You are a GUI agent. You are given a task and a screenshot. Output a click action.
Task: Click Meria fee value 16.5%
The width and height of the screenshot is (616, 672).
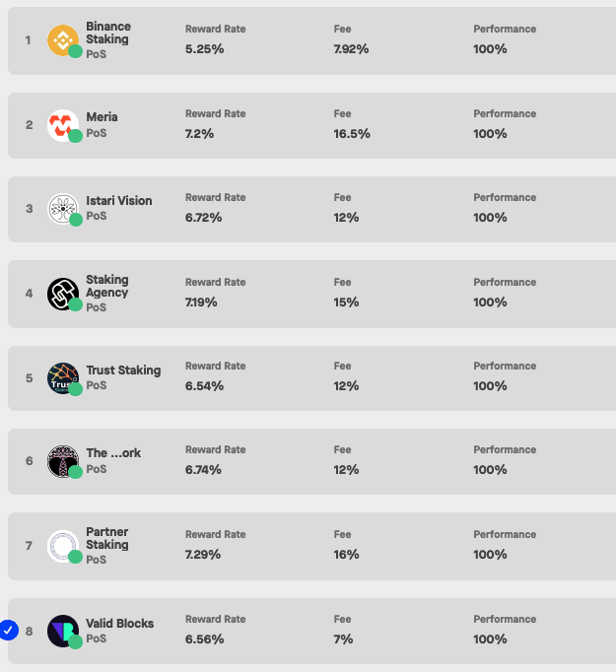(352, 134)
